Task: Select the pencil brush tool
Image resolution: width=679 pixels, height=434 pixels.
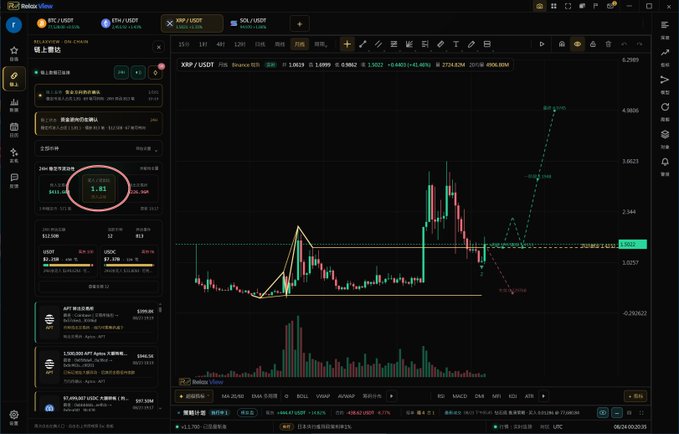Action: coord(471,44)
